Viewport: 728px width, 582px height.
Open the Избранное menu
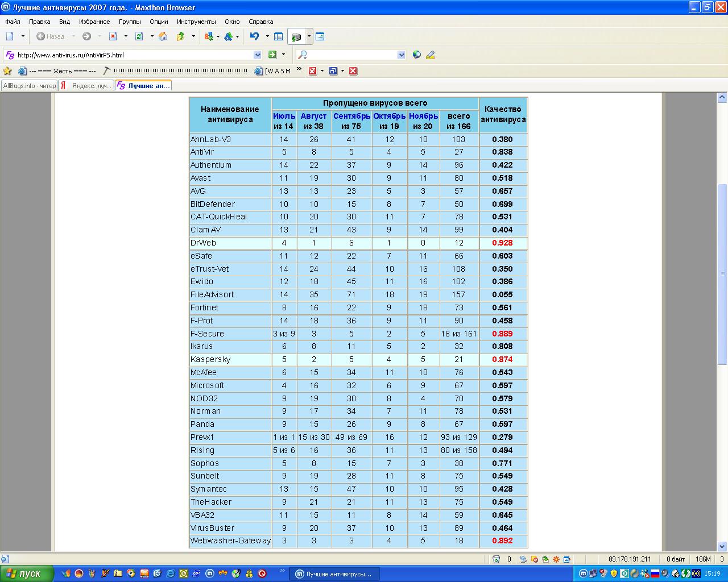pos(94,22)
